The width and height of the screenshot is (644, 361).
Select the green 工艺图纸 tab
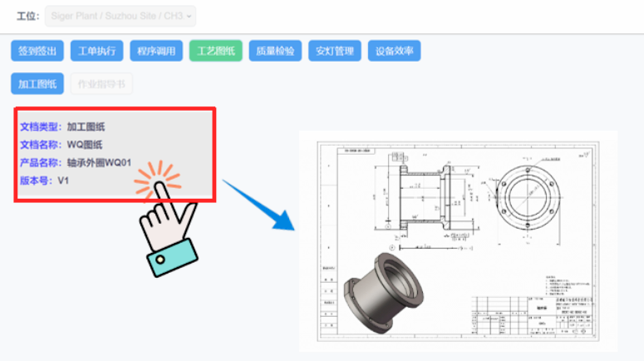coord(215,51)
